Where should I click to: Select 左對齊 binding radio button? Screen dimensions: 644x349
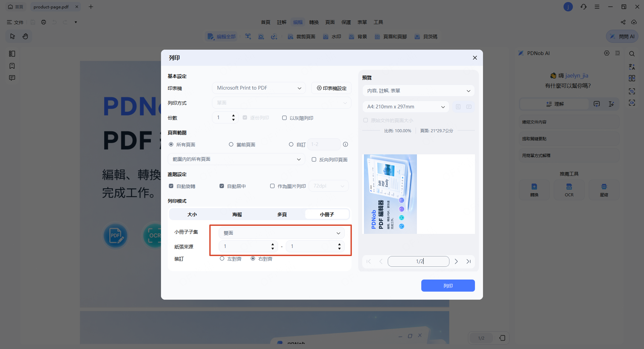222,258
